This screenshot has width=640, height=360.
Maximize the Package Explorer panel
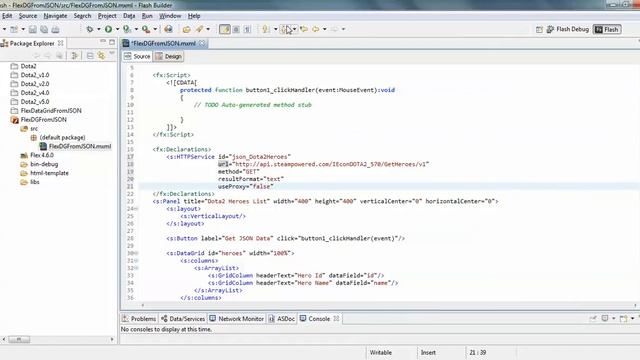click(112, 42)
